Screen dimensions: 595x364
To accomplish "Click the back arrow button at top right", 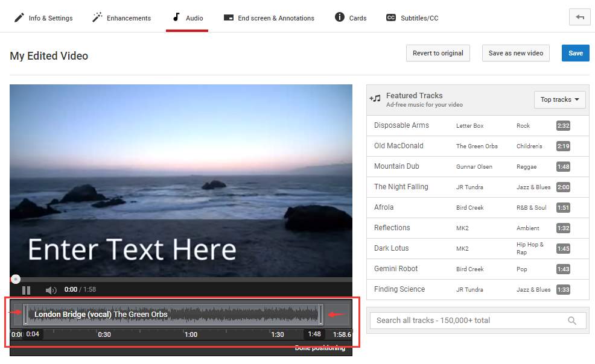I will [579, 17].
